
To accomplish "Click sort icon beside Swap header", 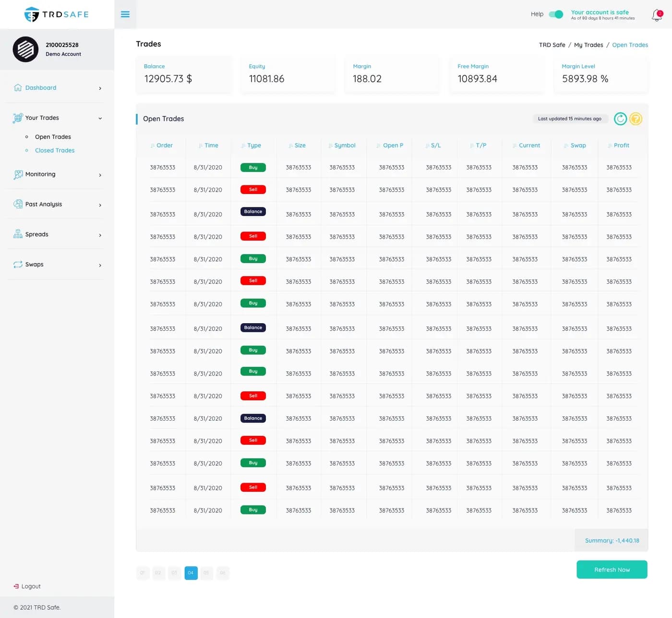I will click(566, 145).
